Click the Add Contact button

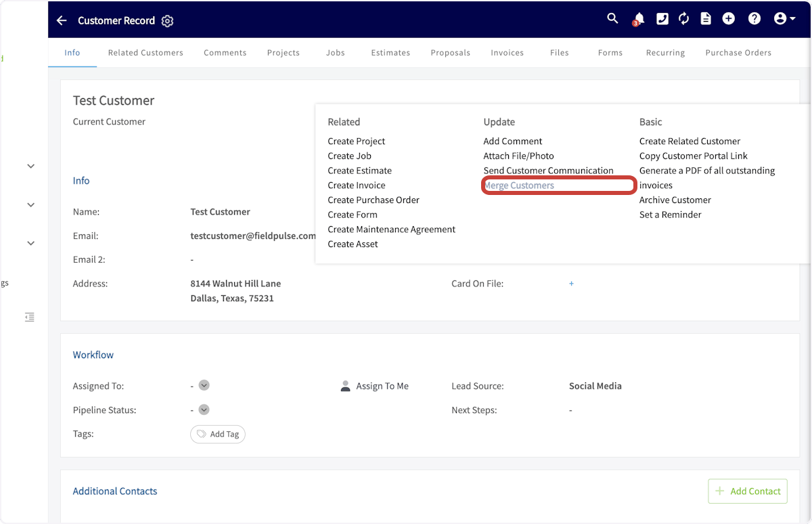[x=748, y=491]
